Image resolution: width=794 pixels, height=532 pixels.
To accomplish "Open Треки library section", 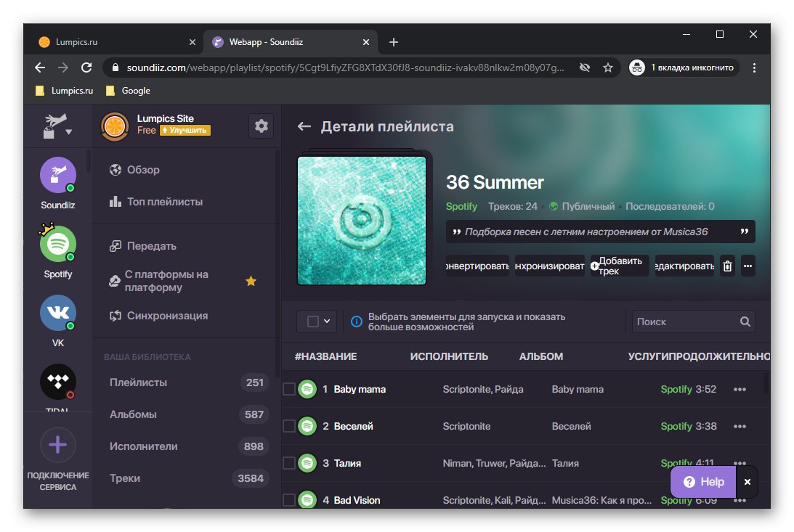I will 187,478.
